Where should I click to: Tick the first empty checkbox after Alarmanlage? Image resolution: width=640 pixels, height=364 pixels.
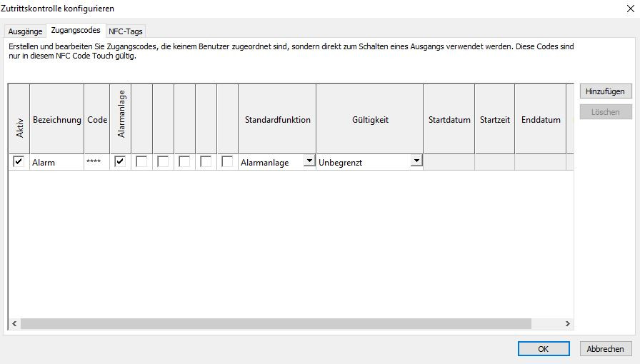pyautogui.click(x=141, y=161)
